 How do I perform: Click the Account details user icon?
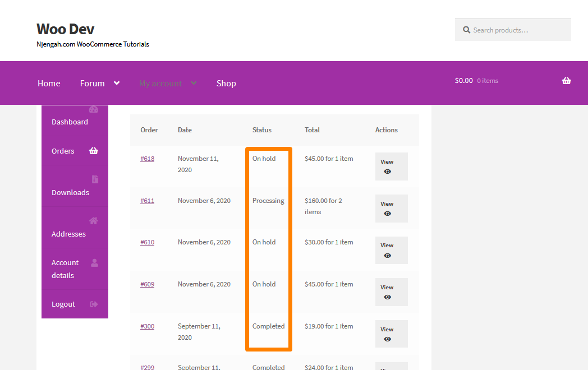pos(94,263)
